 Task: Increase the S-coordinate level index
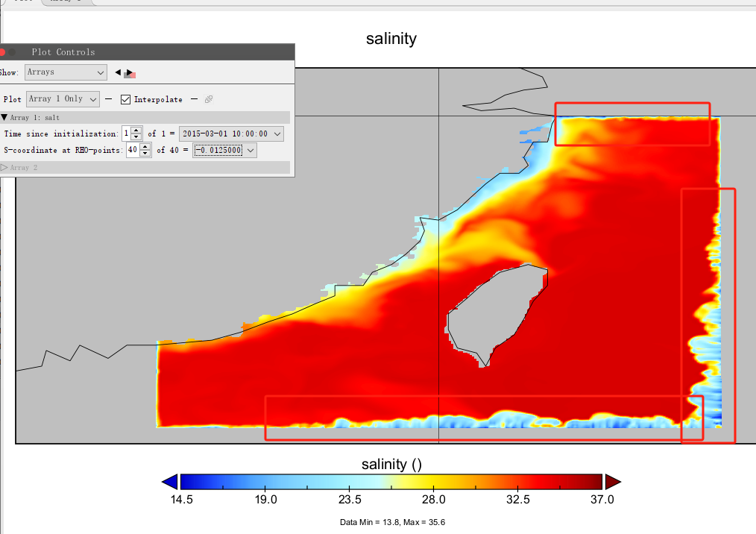pos(145,147)
